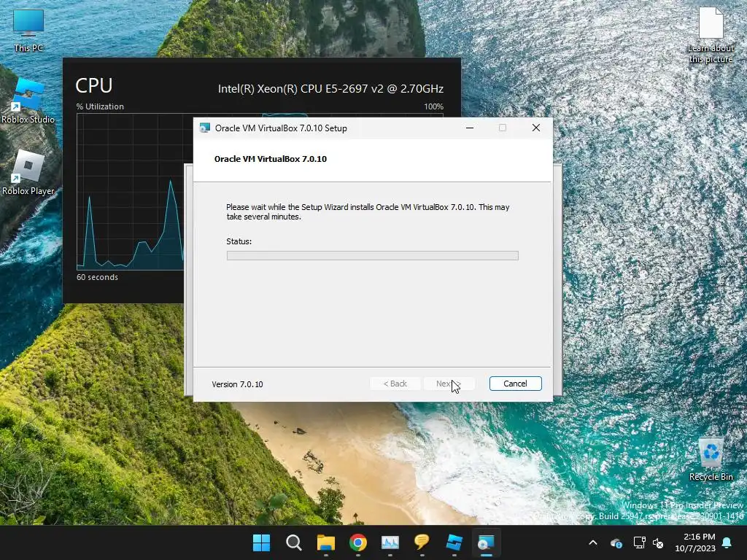Click the "Oracle VM VirtualBox 7.0.10" bold header
747x560 pixels.
pyautogui.click(x=271, y=159)
